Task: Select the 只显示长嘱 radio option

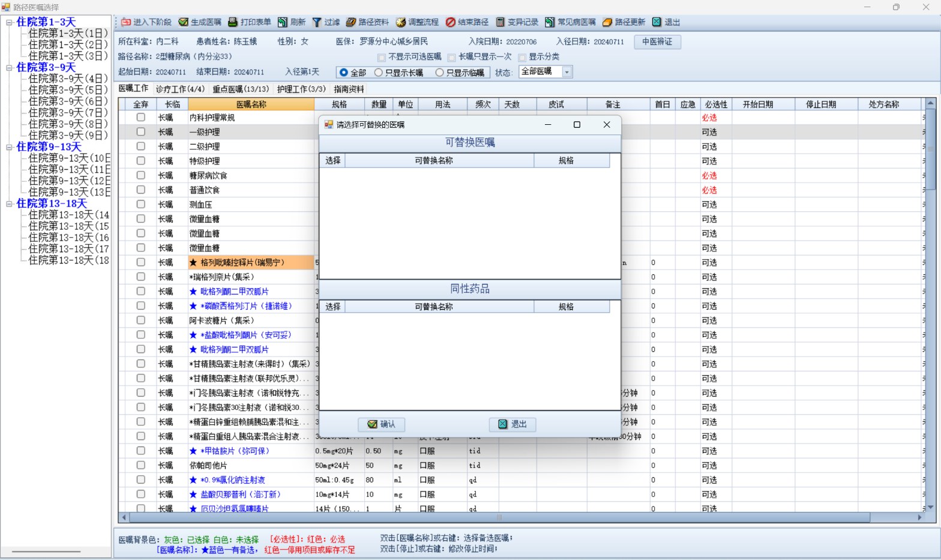Action: pyautogui.click(x=379, y=73)
